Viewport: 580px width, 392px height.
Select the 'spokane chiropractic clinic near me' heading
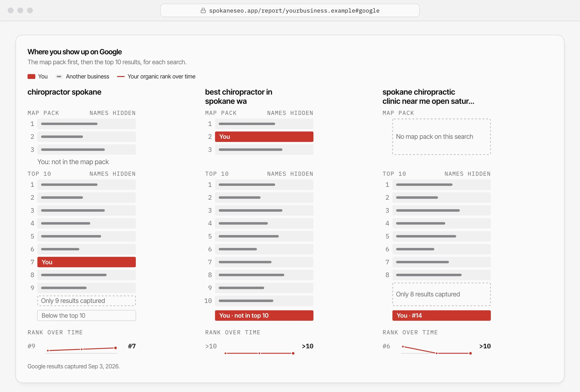(428, 97)
